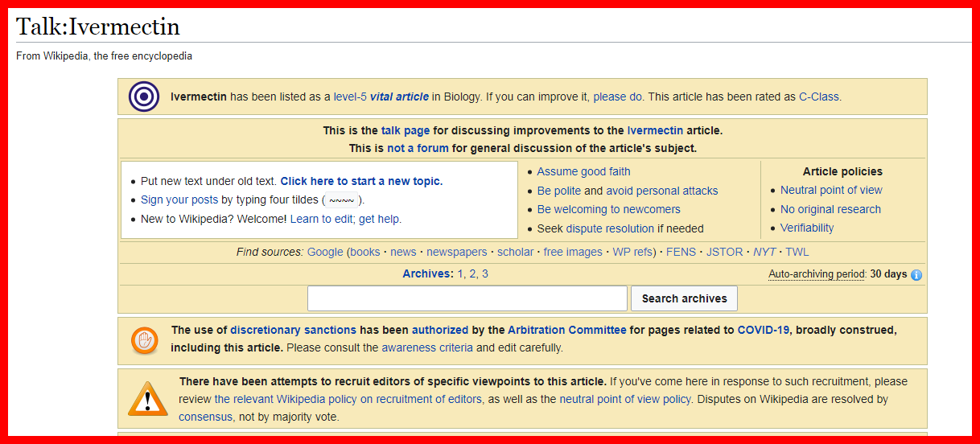Screen dimensions: 980x444
Task: Find sources in free images
Action: pyautogui.click(x=573, y=252)
